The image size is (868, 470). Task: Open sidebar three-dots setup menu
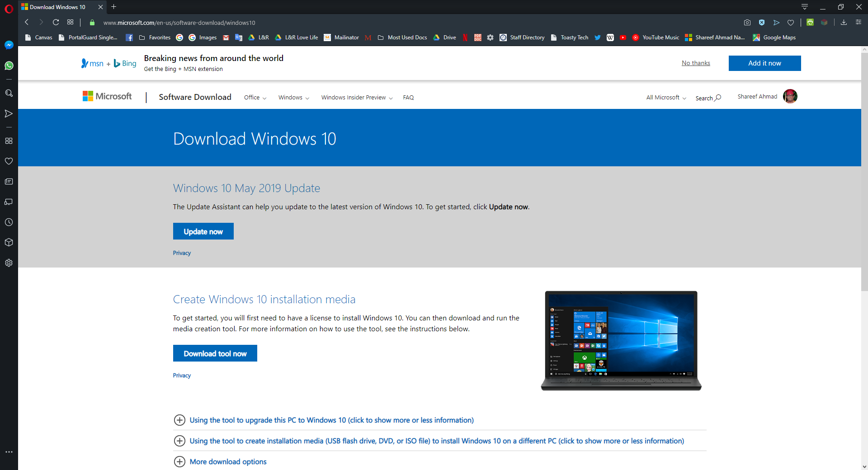point(9,452)
